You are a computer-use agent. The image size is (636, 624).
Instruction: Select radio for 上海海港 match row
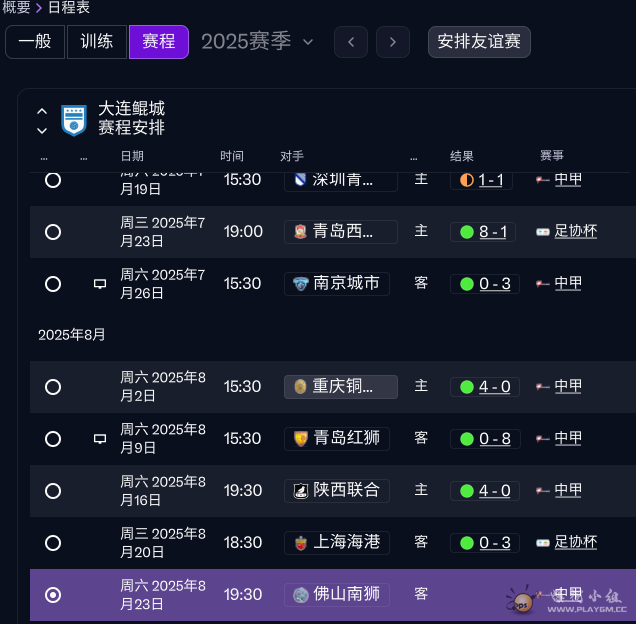click(x=53, y=543)
